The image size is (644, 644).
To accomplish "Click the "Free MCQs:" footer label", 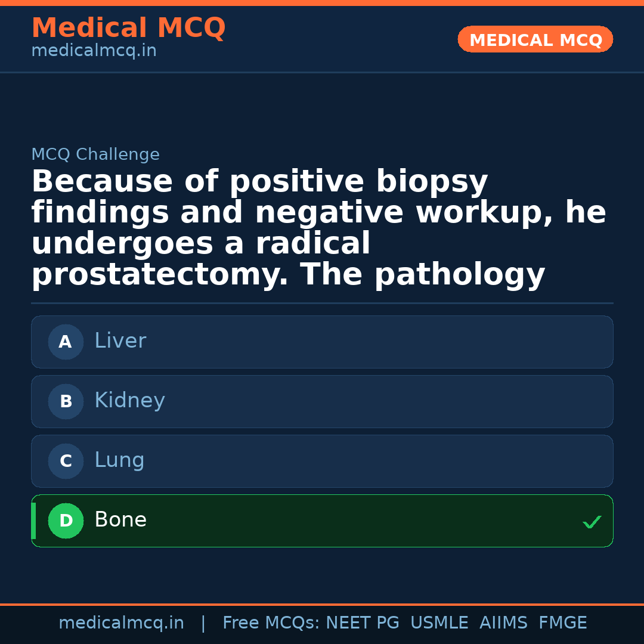I will [271, 623].
